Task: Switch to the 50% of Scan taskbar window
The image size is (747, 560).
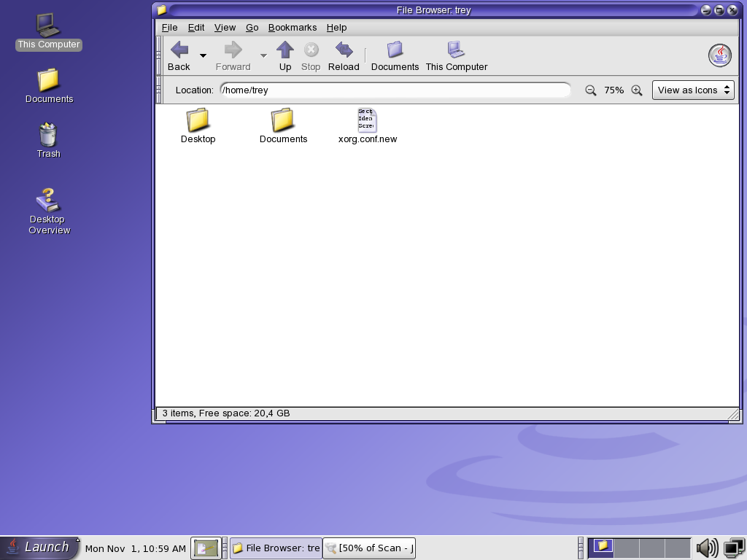Action: pyautogui.click(x=370, y=548)
